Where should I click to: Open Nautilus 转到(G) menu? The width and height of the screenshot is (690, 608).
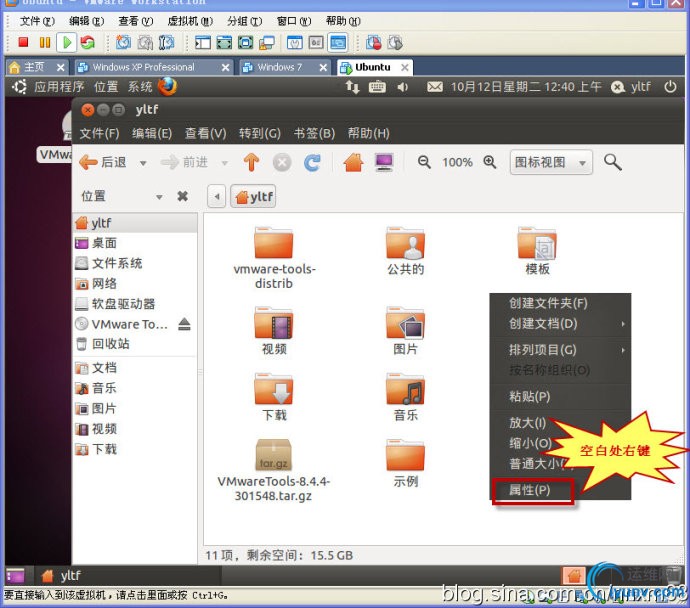(260, 133)
